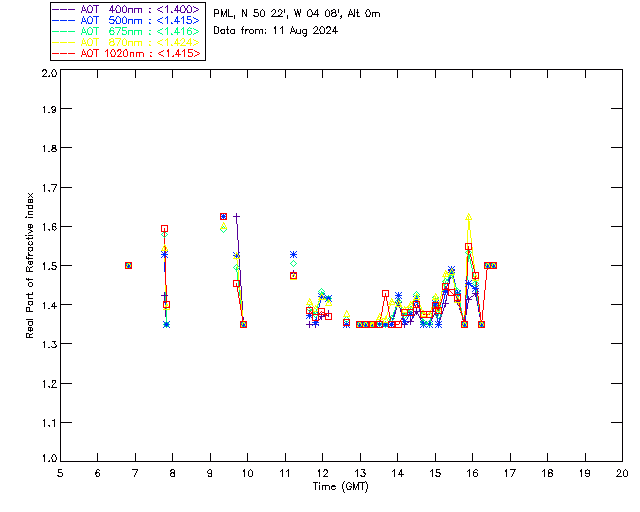Click the AOT 870nm legend entry
This screenshot has width=640, height=512.
tap(126, 42)
